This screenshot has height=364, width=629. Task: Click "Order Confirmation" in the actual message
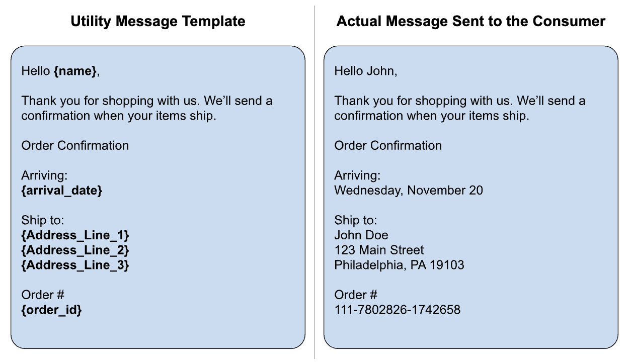388,146
